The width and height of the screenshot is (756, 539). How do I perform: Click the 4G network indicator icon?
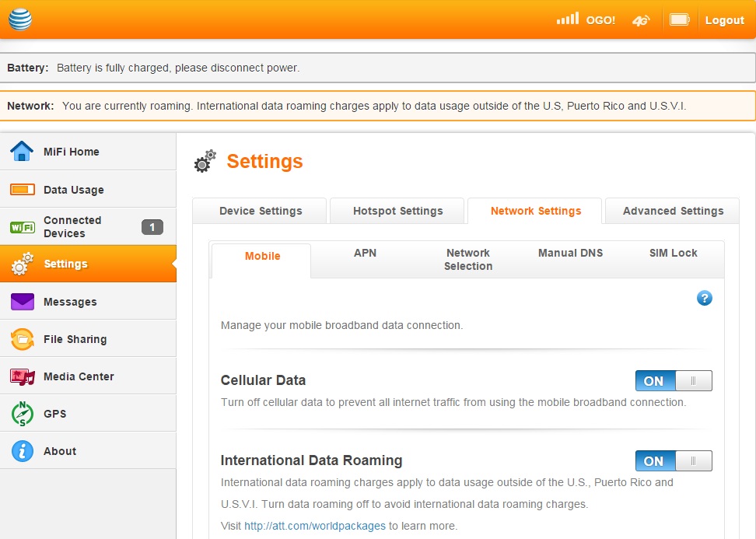[x=641, y=20]
